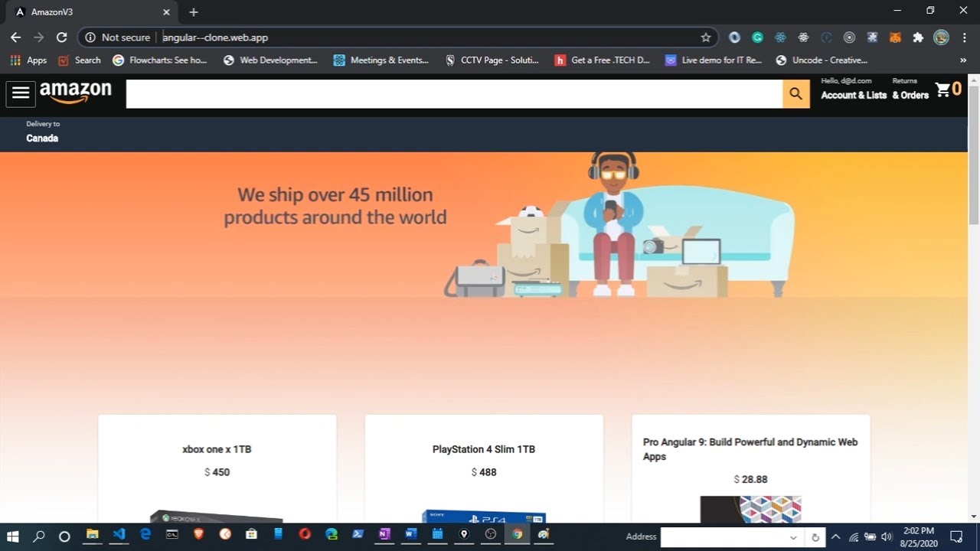Click the $ 488 price
The image size is (980, 551).
[x=484, y=472]
